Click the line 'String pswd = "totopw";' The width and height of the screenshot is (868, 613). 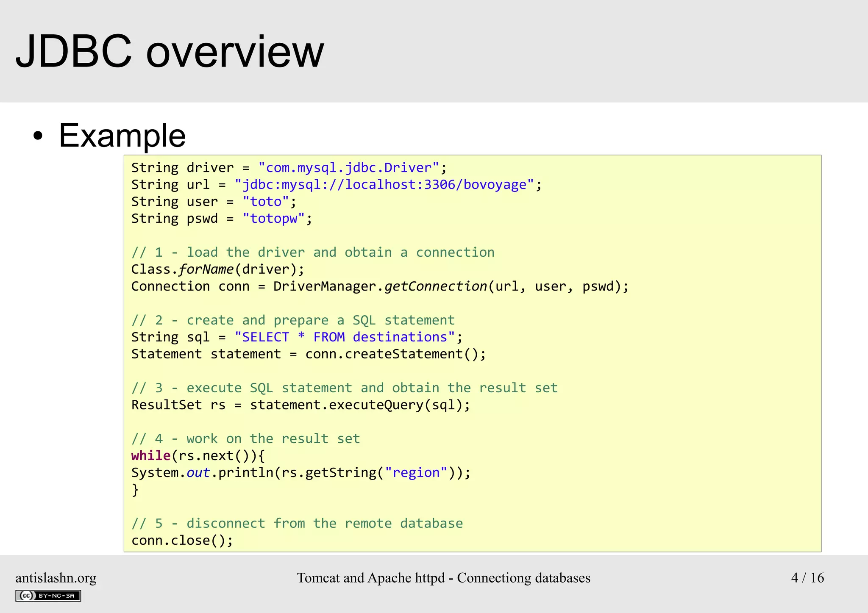coord(222,219)
